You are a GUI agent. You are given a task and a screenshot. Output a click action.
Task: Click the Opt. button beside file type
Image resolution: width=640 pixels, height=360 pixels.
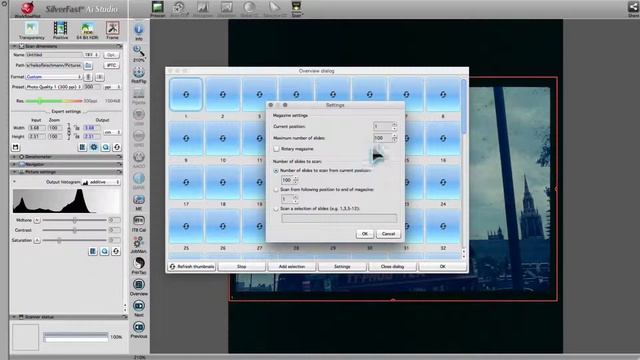(x=111, y=55)
